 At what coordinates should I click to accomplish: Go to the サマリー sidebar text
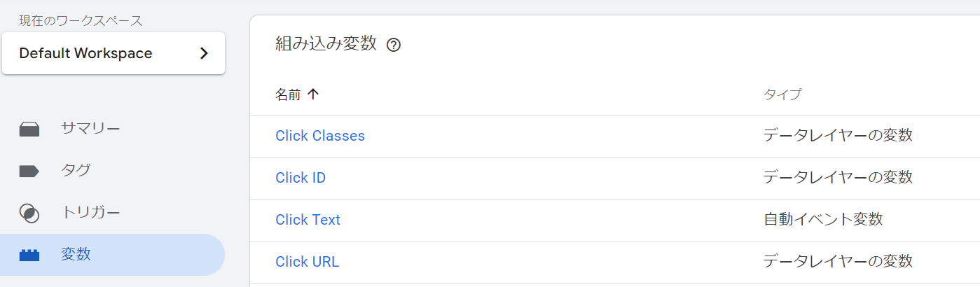click(x=90, y=129)
